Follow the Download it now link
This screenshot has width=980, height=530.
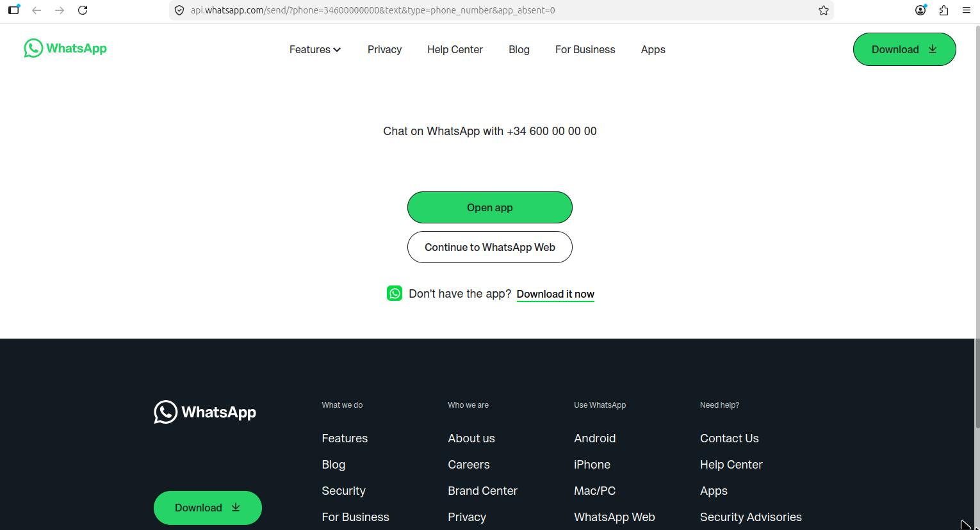(555, 294)
